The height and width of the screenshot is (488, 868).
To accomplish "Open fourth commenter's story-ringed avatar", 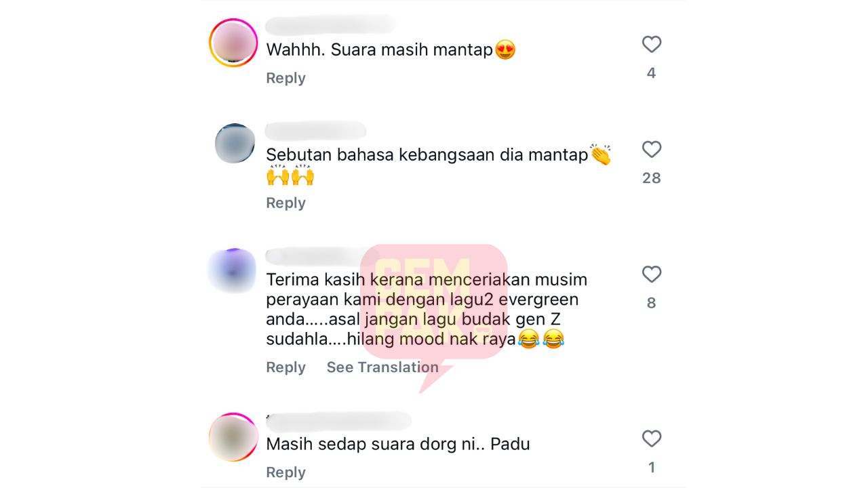I will 233,437.
